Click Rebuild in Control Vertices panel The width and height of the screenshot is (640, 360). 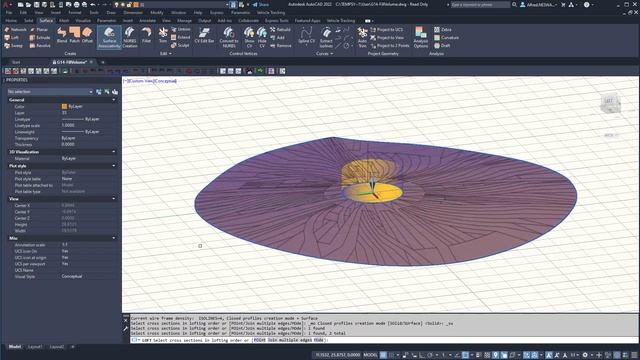(x=280, y=30)
